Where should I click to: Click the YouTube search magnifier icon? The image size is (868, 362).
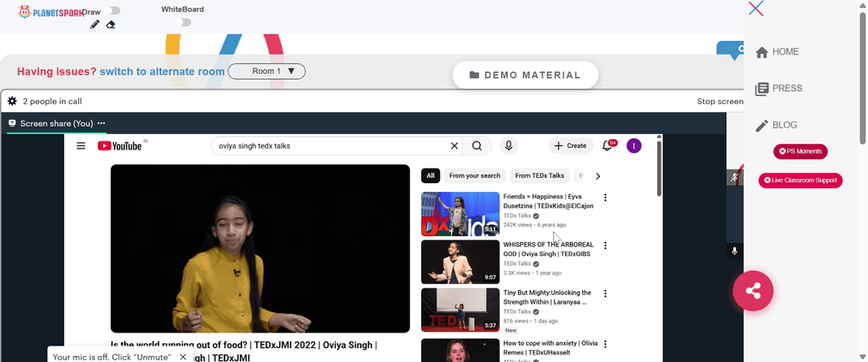pos(477,146)
